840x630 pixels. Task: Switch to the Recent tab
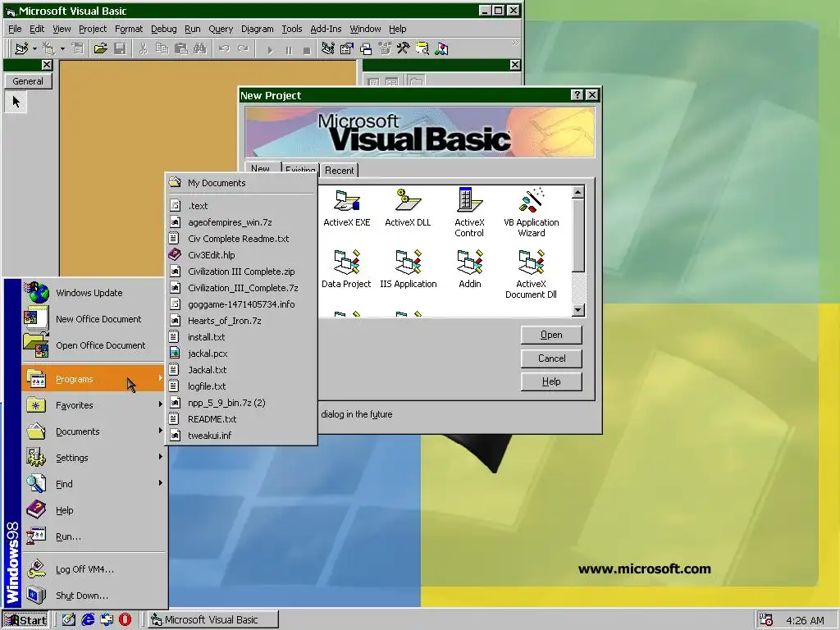click(339, 171)
